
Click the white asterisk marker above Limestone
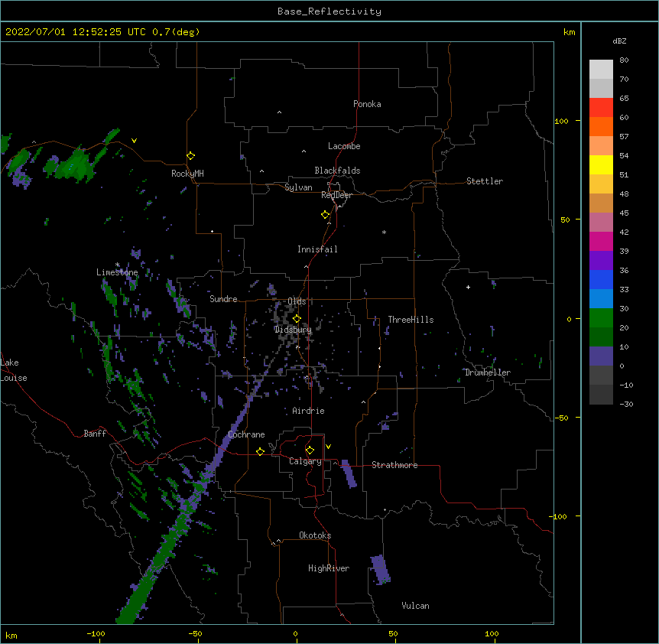(x=118, y=265)
